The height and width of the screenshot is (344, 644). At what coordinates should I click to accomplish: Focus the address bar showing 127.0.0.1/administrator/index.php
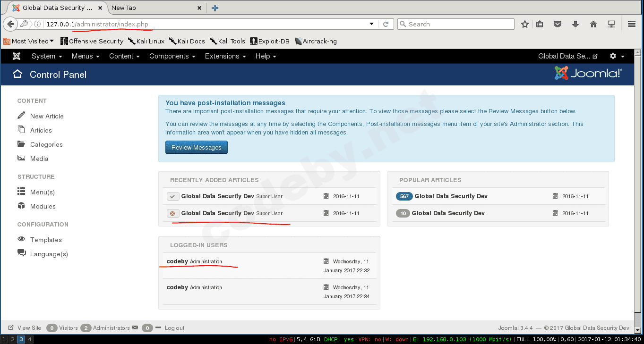[x=206, y=24]
